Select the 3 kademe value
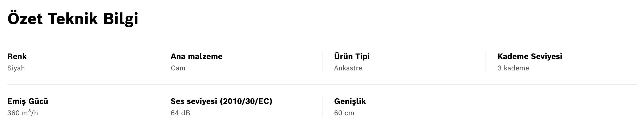Image resolution: width=644 pixels, height=136 pixels. click(x=513, y=68)
